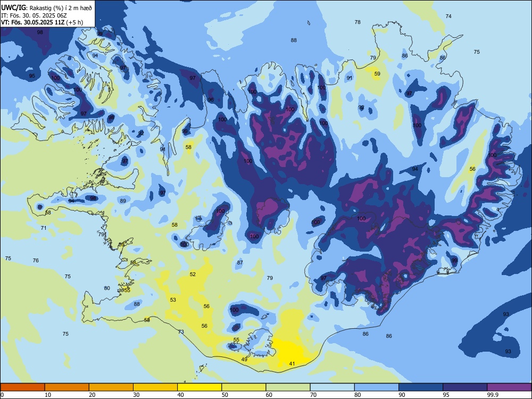Click the purple legend swatch above 99.9
The height and width of the screenshot is (399, 532).
(x=509, y=387)
